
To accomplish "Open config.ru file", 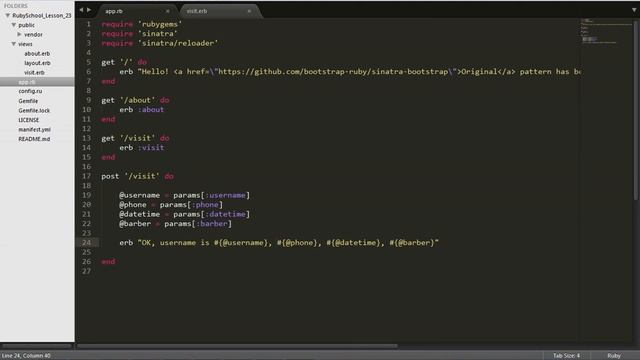I will pos(30,91).
